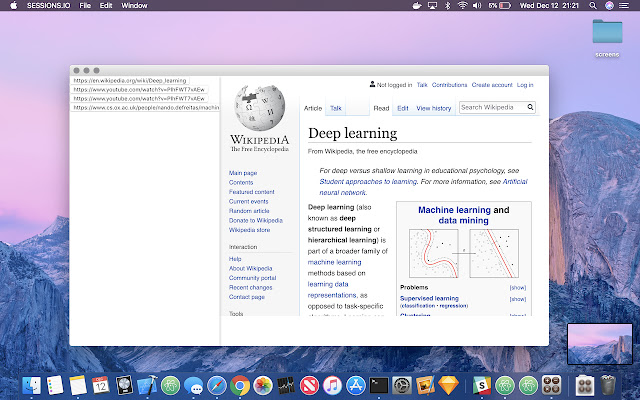Viewport: 640px width, 400px height.
Task: Click the data mining infobox link
Action: point(463,221)
